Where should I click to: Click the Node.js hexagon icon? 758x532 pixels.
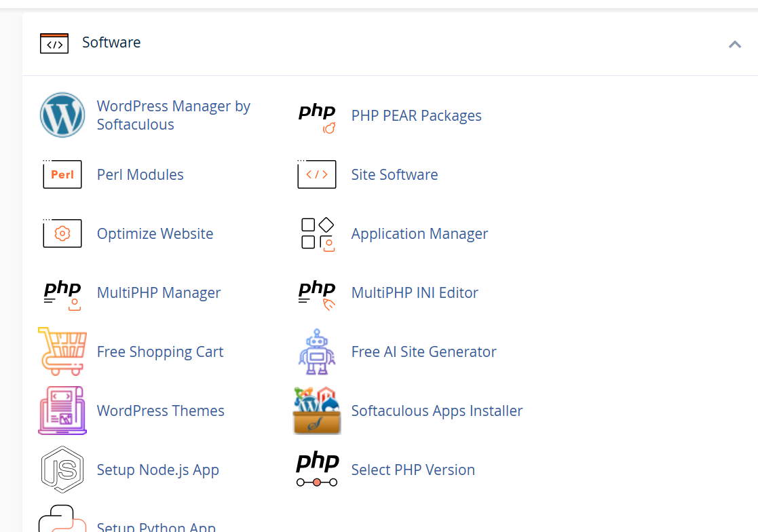coord(62,469)
